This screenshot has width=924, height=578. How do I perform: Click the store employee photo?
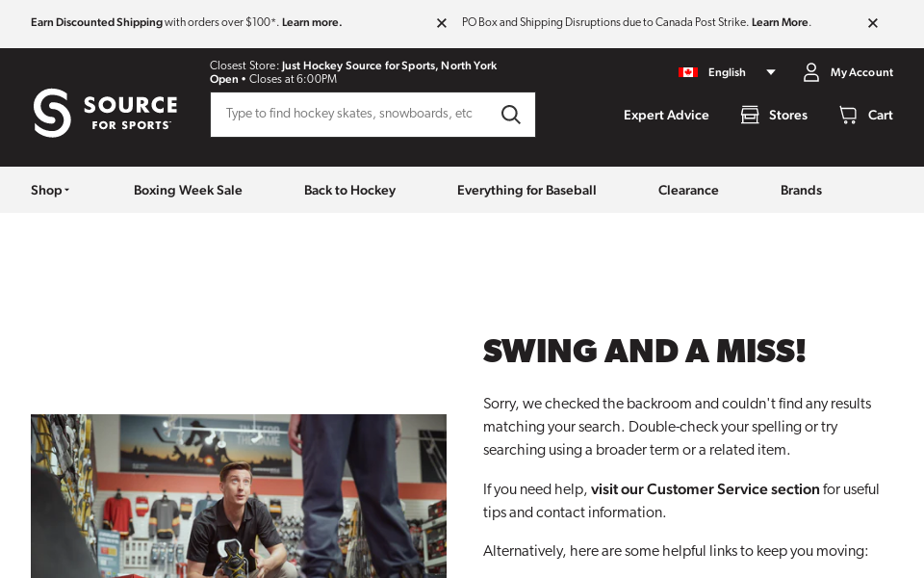tap(239, 496)
